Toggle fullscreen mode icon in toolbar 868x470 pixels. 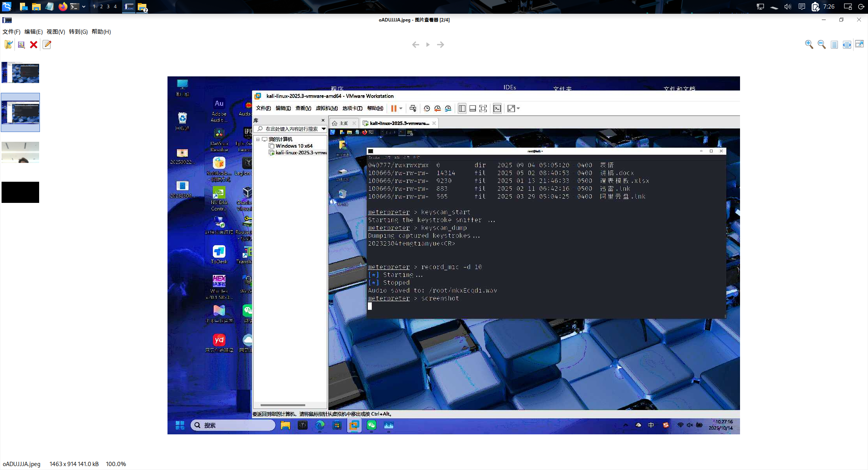(x=859, y=44)
